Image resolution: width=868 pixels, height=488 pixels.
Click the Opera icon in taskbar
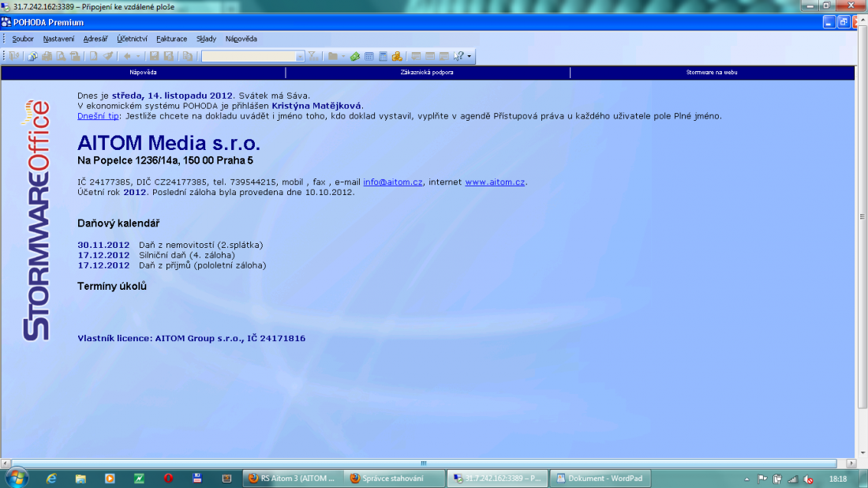point(168,479)
